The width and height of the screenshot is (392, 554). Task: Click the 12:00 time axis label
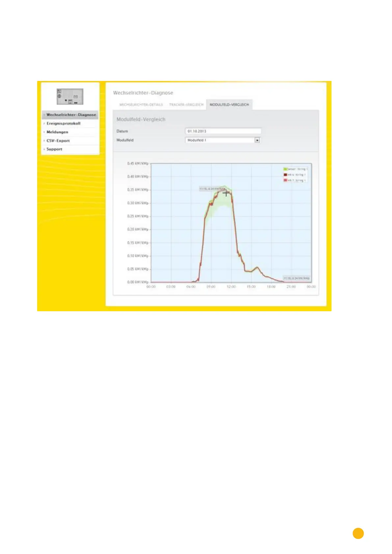231,287
